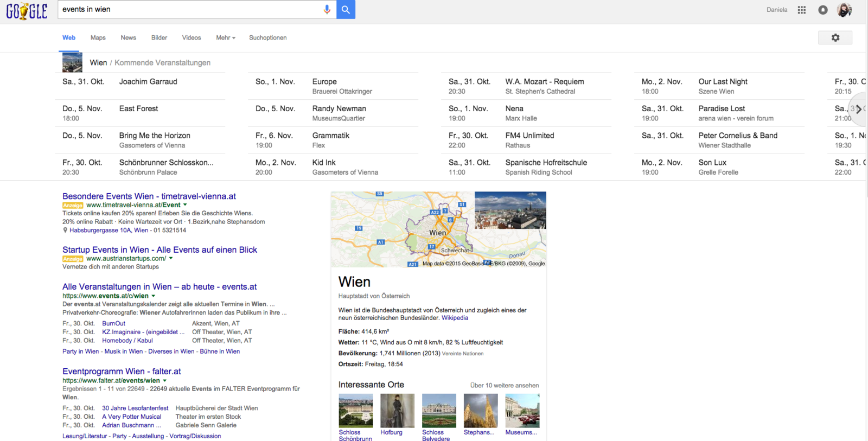This screenshot has height=441, width=868.
Task: Open the Wikipedia link in Wien panel
Action: coord(455,318)
